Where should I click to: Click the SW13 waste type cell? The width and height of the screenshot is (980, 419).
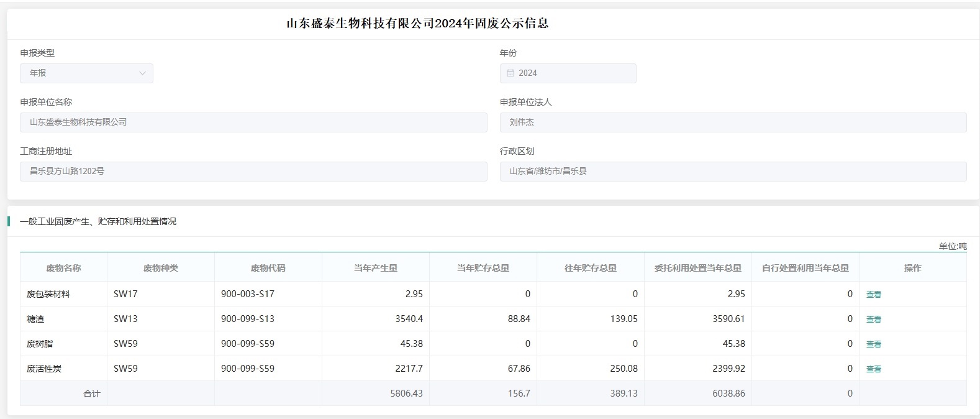pyautogui.click(x=161, y=319)
